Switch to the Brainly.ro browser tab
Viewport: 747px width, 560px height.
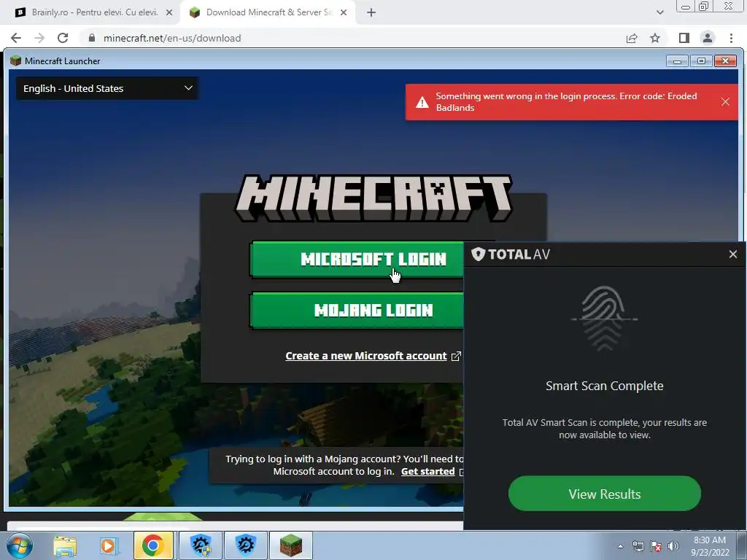click(91, 12)
